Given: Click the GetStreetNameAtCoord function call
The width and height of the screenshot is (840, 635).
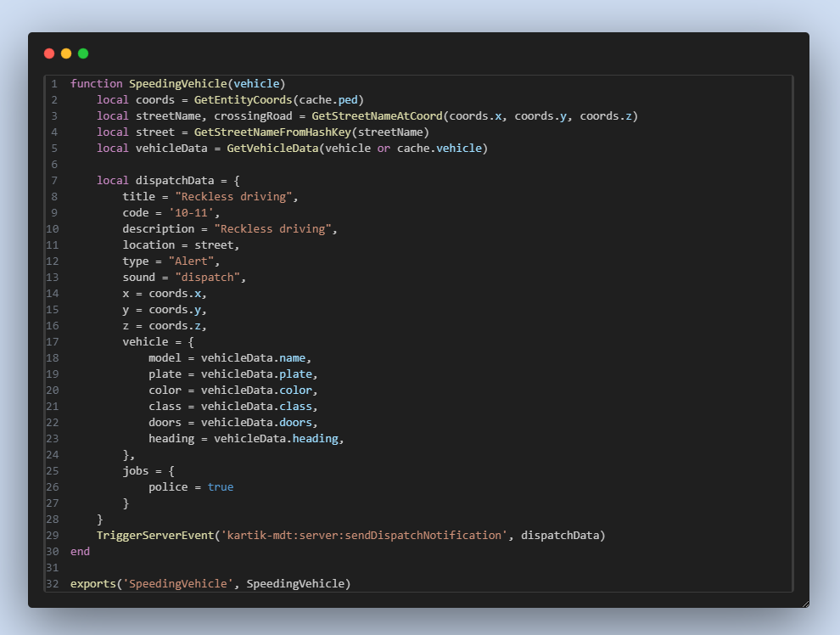Looking at the screenshot, I should tap(377, 116).
